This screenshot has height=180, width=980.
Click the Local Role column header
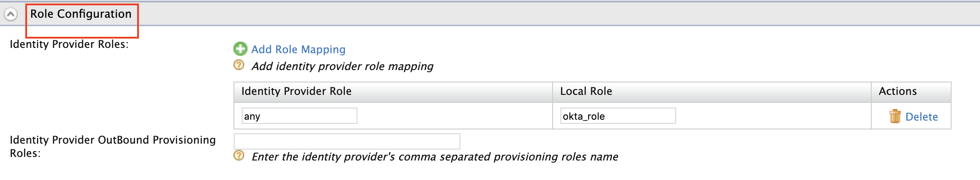click(586, 91)
